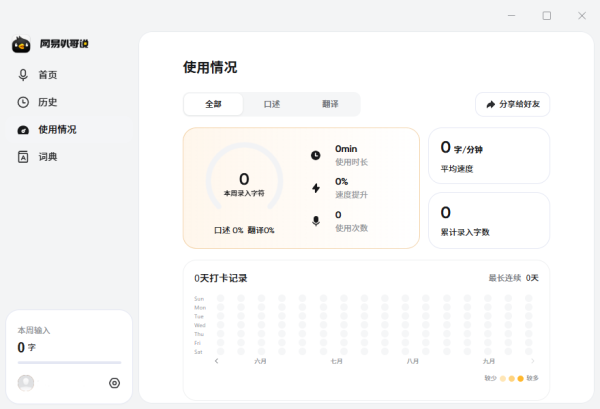Click the 平均速度 card
The width and height of the screenshot is (600, 409).
coord(489,156)
